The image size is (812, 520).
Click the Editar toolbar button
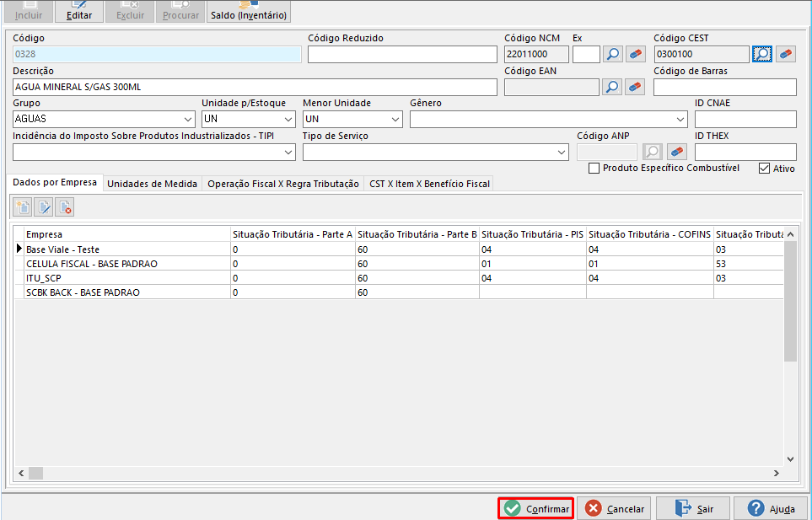click(x=78, y=11)
